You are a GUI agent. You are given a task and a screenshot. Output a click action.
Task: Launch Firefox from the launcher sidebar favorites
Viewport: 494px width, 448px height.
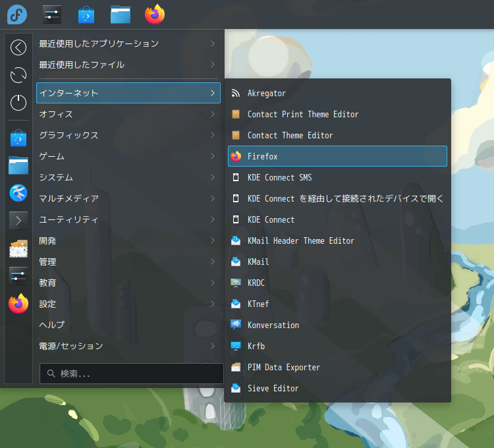point(18,304)
